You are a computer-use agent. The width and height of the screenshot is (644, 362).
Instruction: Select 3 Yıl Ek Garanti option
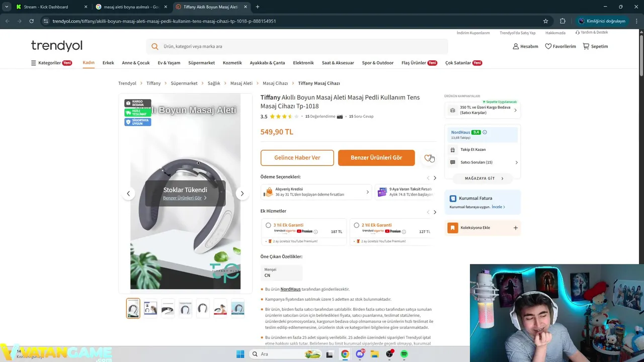point(268,225)
